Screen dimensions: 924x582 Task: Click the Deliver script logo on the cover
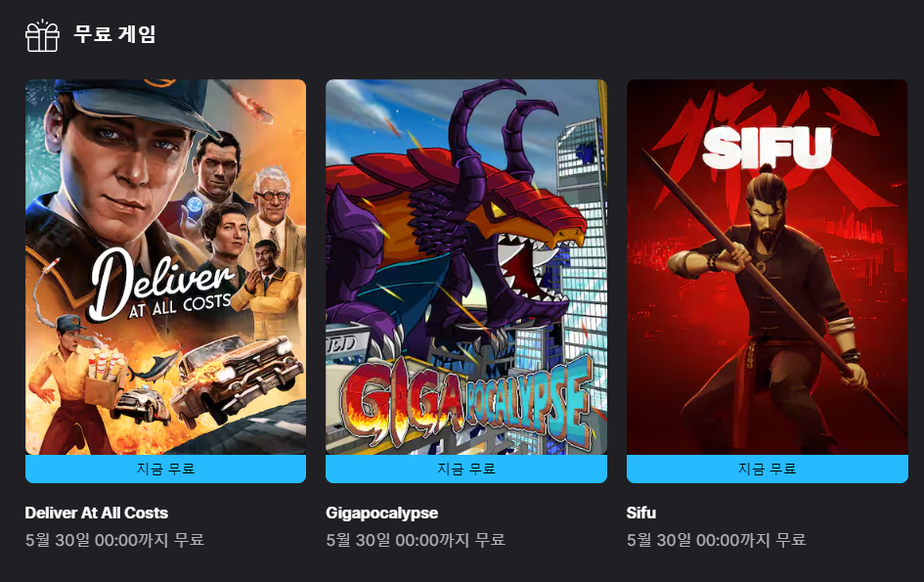pyautogui.click(x=162, y=285)
